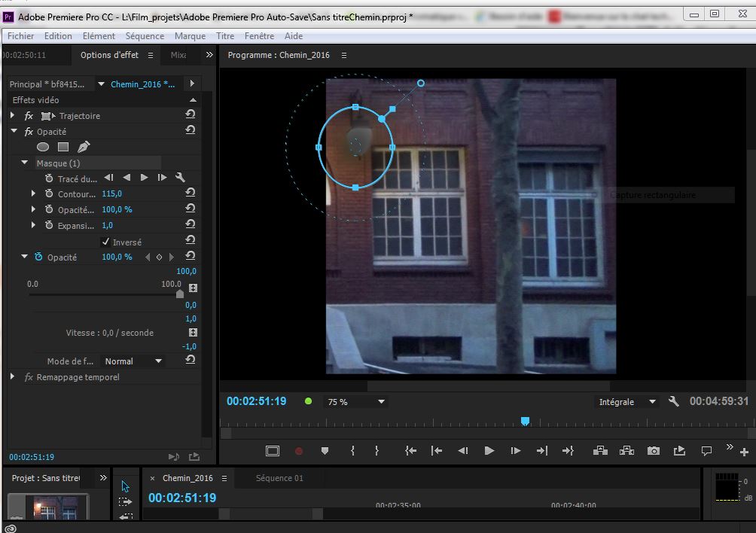
Task: Add a marker in the Program monitor
Action: point(325,451)
